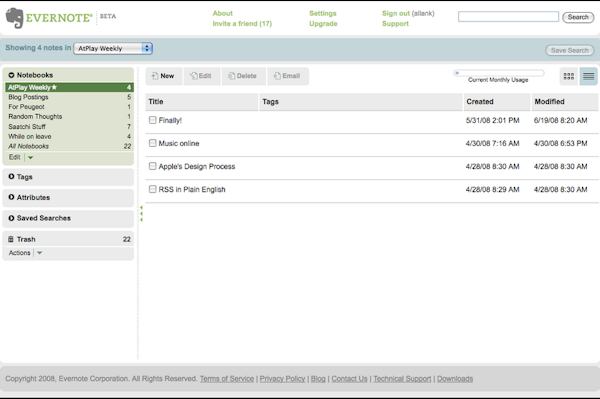The height and width of the screenshot is (399, 600).
Task: Click the Email note toolbar button
Action: pos(288,76)
